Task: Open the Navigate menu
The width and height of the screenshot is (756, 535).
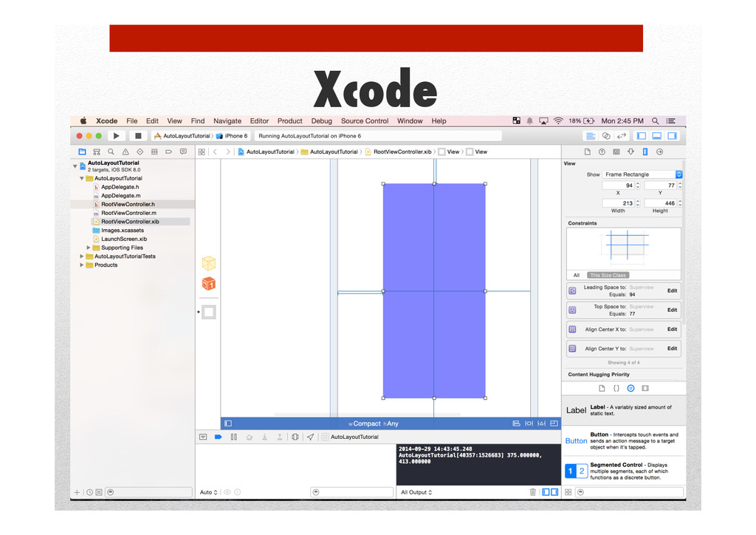Action: (227, 121)
